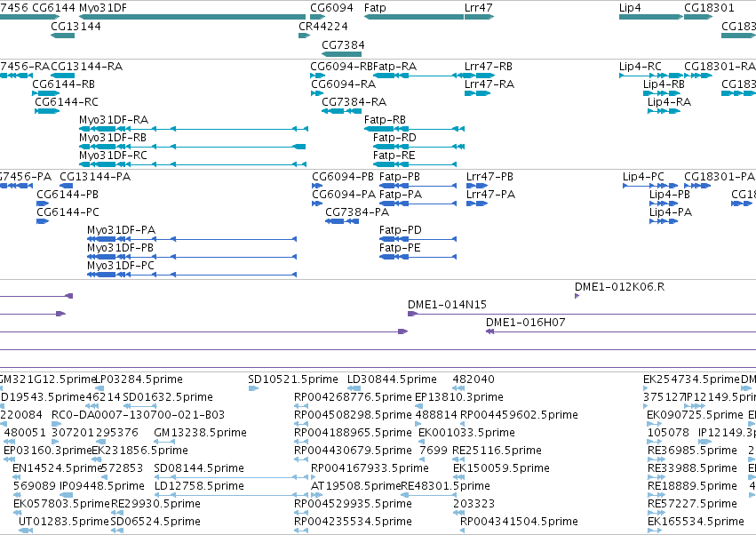Click protein Myo31DF-PC
The image size is (756, 535).
pos(192,275)
